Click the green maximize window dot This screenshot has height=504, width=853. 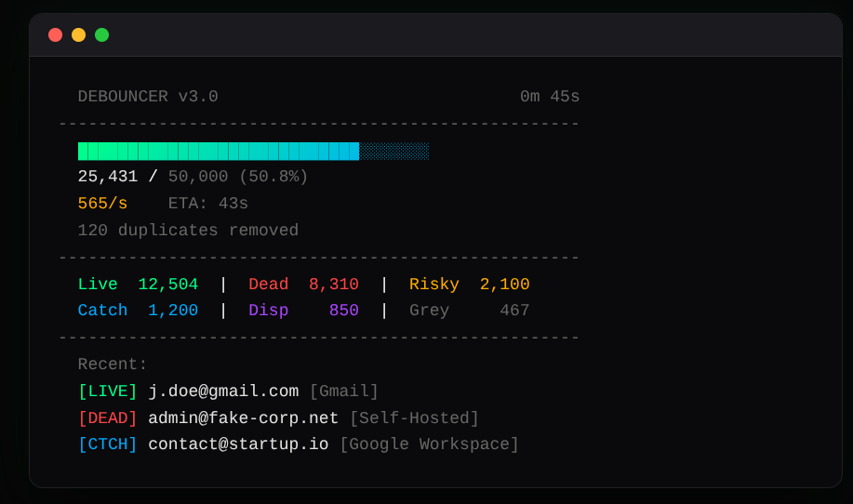(101, 34)
